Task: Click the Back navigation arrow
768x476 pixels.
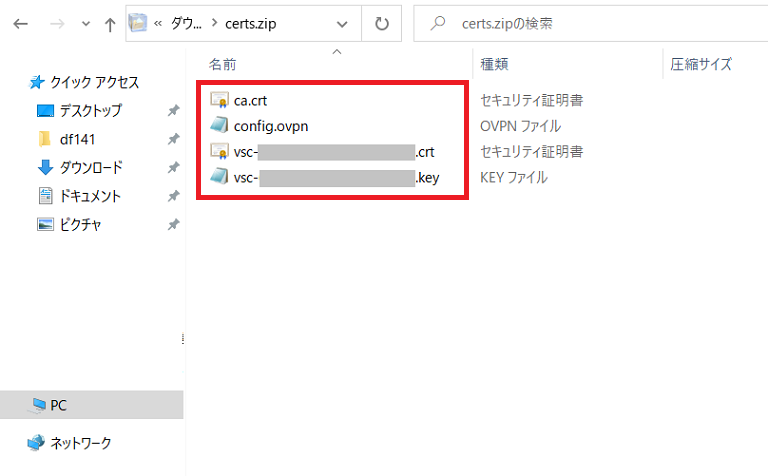Action: (20, 24)
